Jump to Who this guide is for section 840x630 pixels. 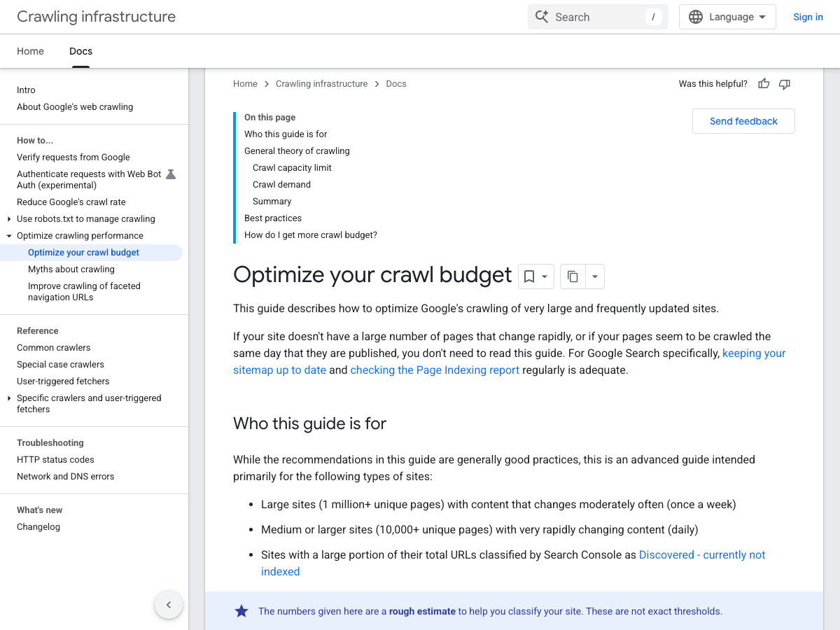[x=286, y=134]
